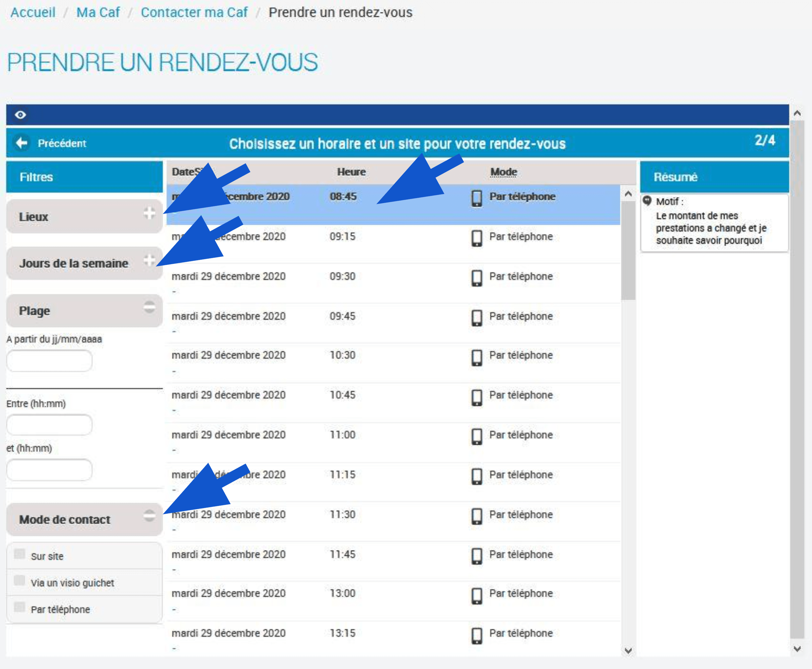
Task: Click the back arrow next to Précédent
Action: tap(22, 143)
